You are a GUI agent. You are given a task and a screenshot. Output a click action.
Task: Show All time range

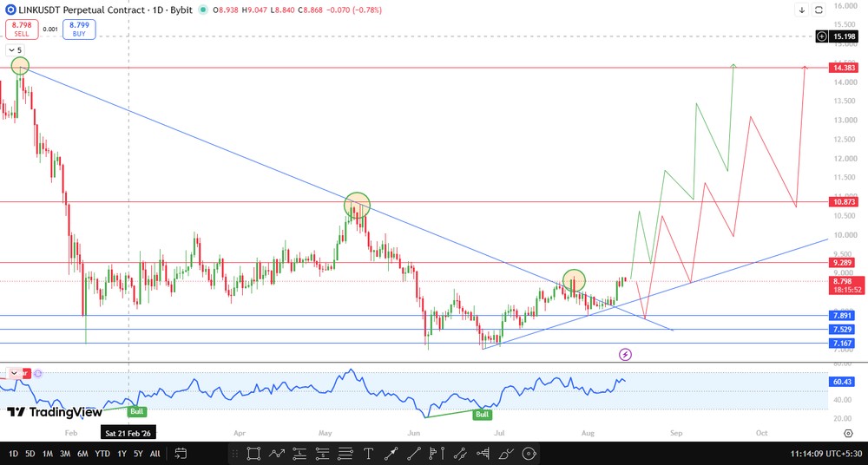[x=155, y=454]
